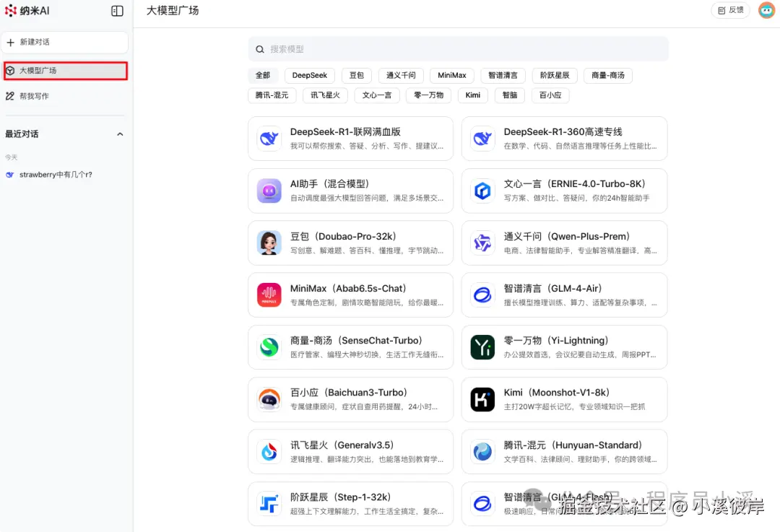Screen dimensions: 780x532
Task: Click the 智谱清言 GLM-4-Air icon
Action: [x=482, y=295]
